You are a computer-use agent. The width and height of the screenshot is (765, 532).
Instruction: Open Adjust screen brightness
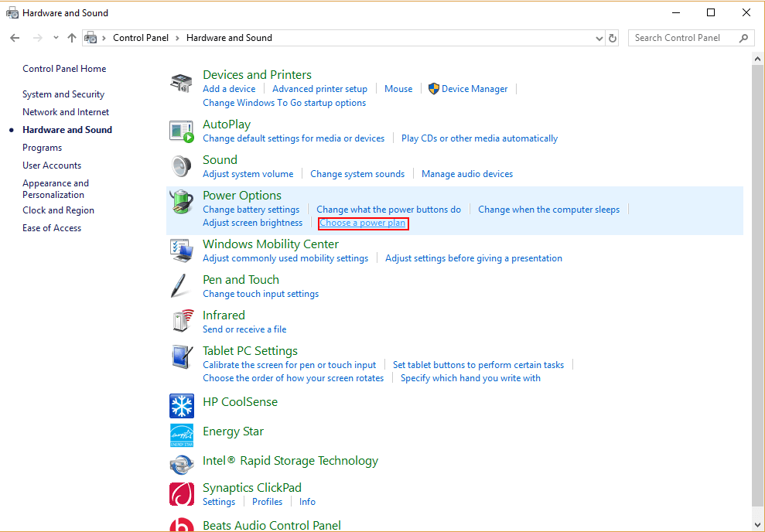[x=252, y=223]
